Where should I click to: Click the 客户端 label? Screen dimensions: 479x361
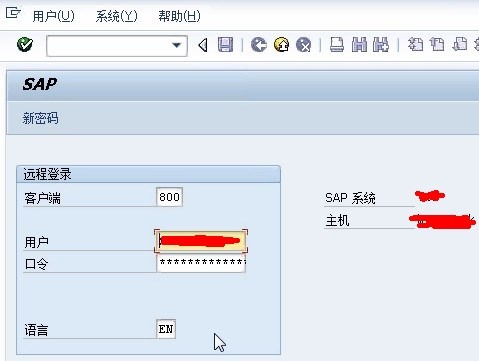(43, 198)
